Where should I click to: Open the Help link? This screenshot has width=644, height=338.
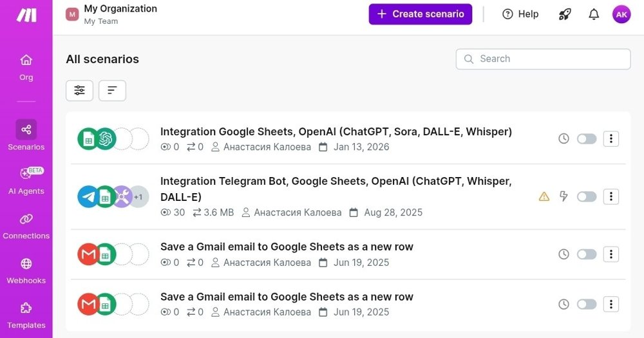(520, 14)
